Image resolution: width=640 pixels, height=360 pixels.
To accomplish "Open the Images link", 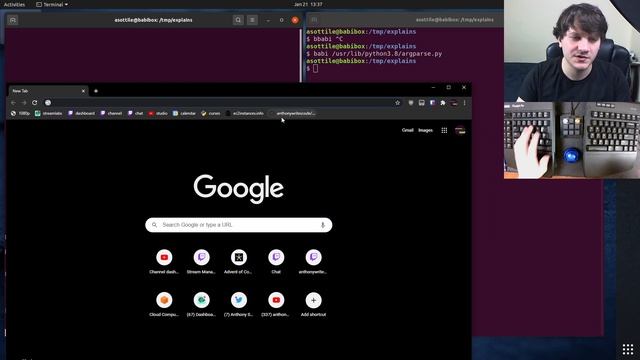I will tap(425, 130).
